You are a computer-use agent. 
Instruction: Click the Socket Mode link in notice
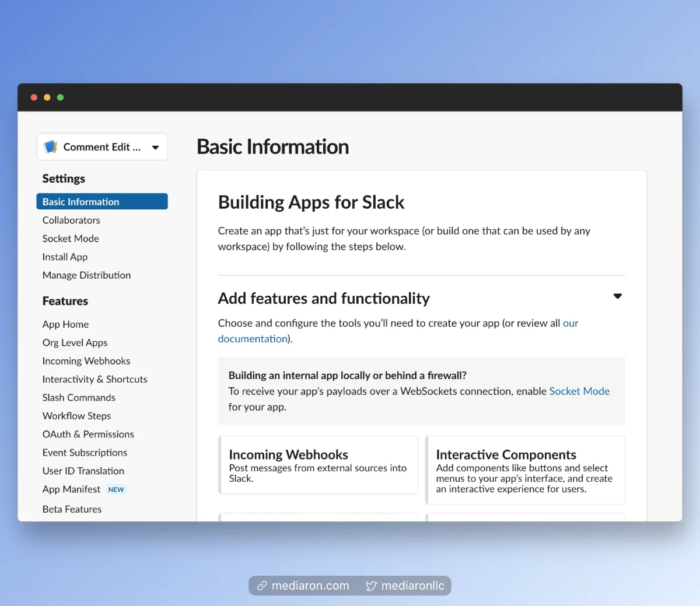(579, 391)
